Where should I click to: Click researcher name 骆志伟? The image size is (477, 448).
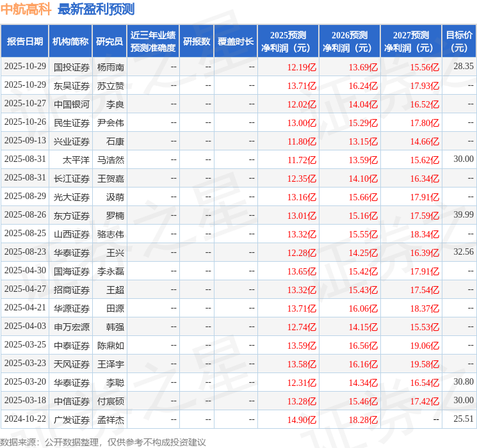(x=111, y=234)
